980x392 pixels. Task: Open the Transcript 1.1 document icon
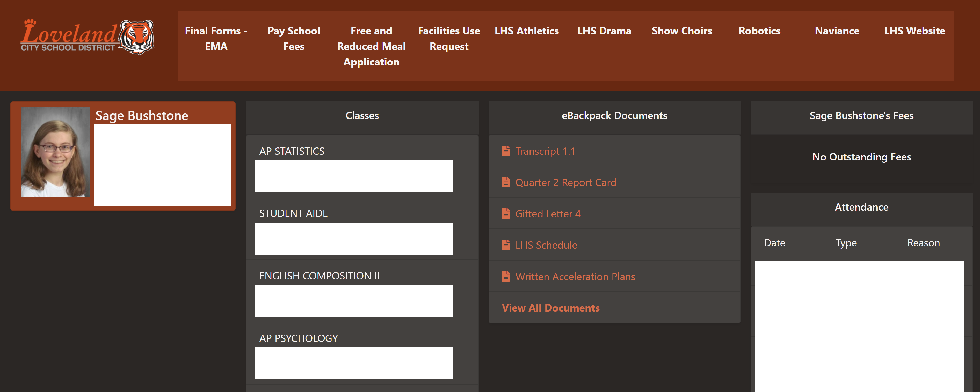(x=506, y=151)
